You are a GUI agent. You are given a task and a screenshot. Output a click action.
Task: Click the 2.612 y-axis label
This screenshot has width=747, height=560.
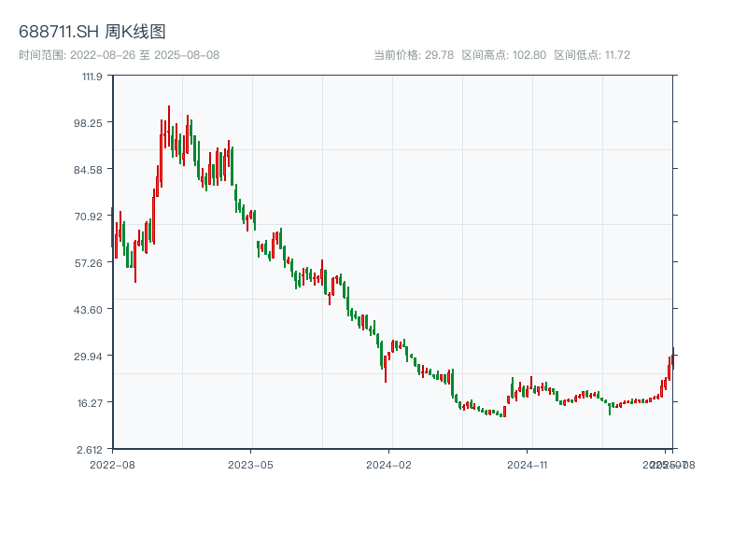tap(92, 448)
